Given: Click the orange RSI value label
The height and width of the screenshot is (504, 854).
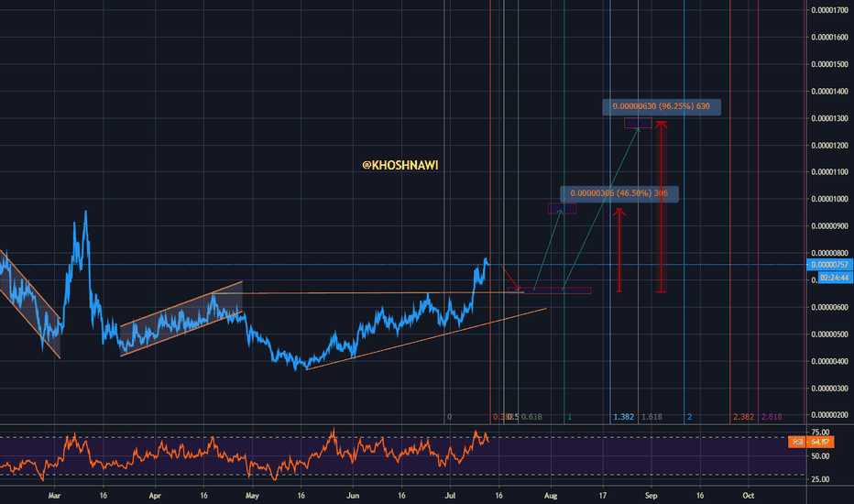Looking at the screenshot, I should [811, 442].
